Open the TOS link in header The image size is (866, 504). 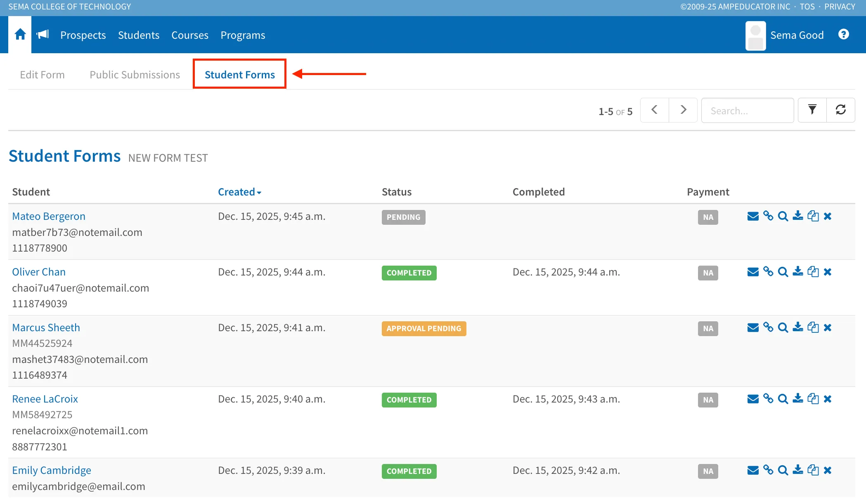point(807,7)
